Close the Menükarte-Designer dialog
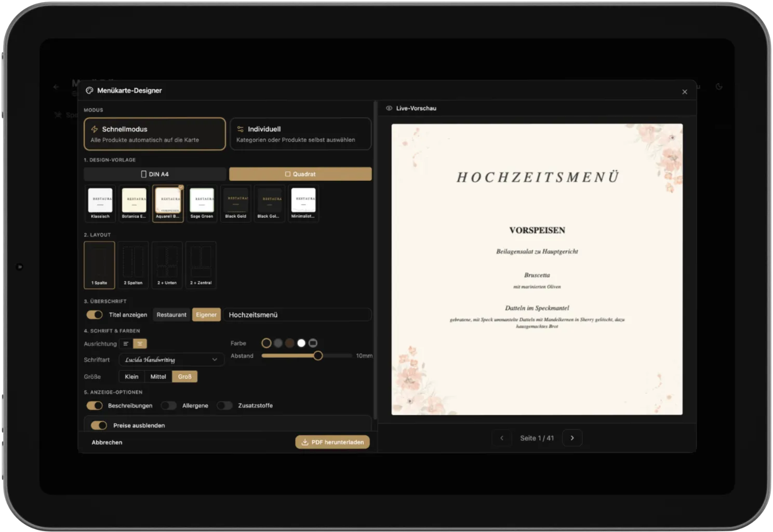The height and width of the screenshot is (532, 773). point(684,92)
